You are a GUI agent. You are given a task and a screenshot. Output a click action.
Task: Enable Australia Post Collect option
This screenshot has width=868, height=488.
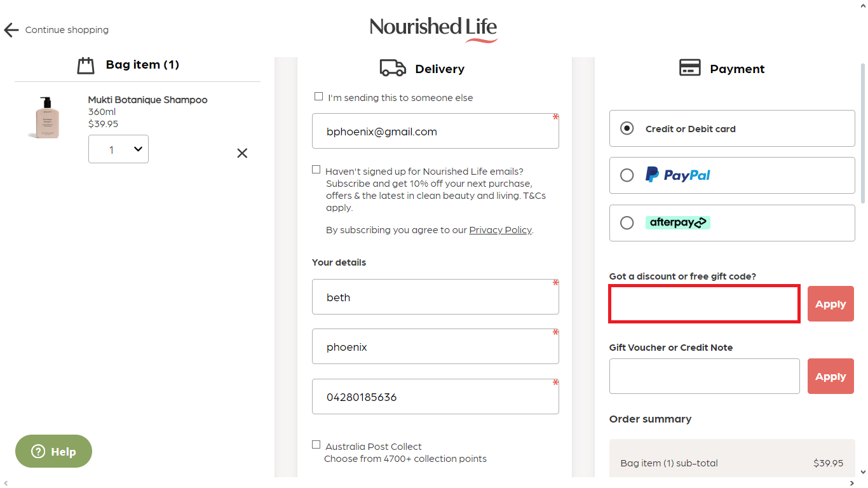click(x=316, y=444)
